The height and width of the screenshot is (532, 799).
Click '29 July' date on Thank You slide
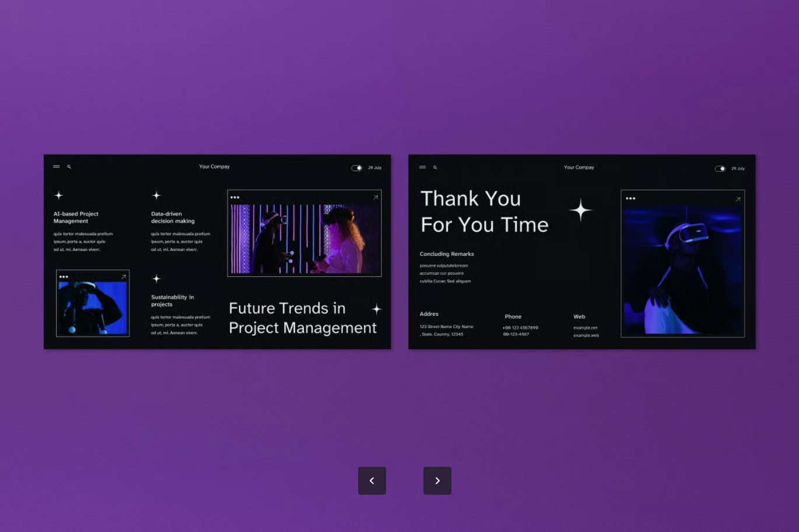click(x=738, y=168)
